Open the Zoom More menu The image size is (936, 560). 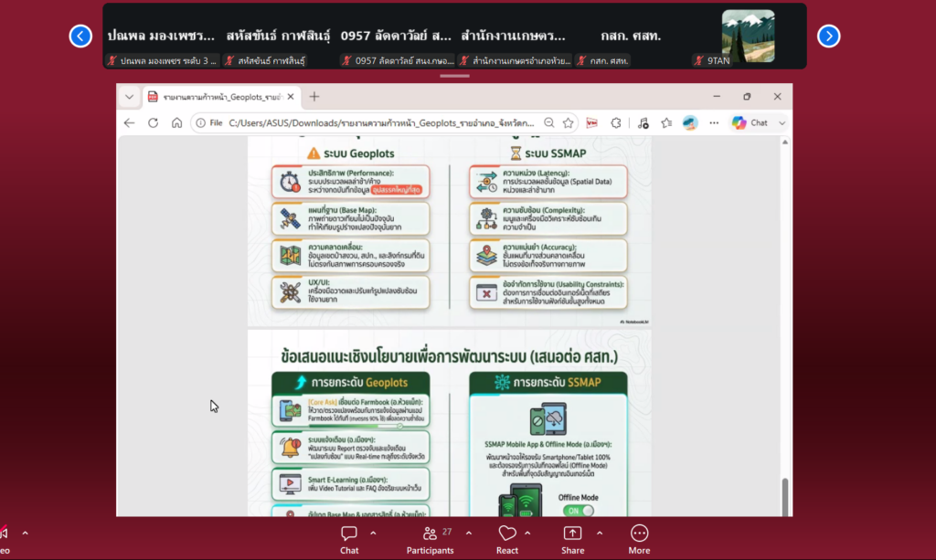click(639, 540)
